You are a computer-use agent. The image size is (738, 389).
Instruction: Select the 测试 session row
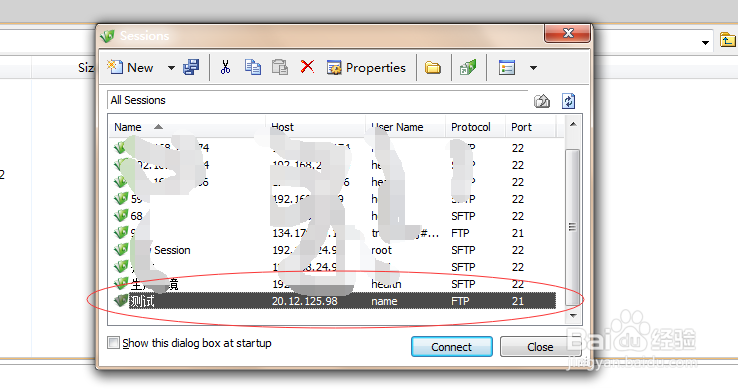click(x=334, y=301)
